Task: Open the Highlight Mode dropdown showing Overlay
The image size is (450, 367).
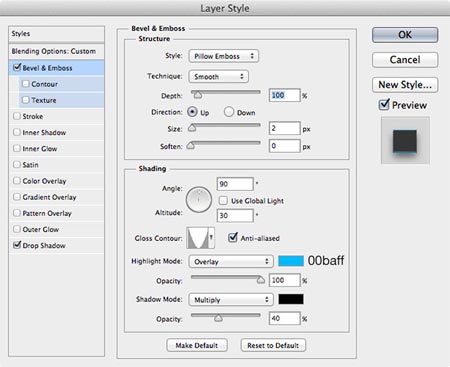Action: [x=231, y=262]
